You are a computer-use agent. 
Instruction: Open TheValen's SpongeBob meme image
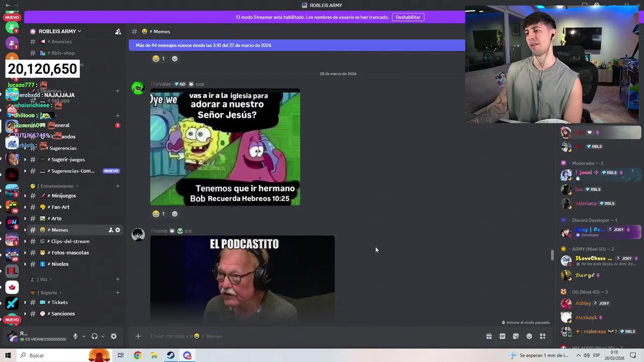point(225,147)
